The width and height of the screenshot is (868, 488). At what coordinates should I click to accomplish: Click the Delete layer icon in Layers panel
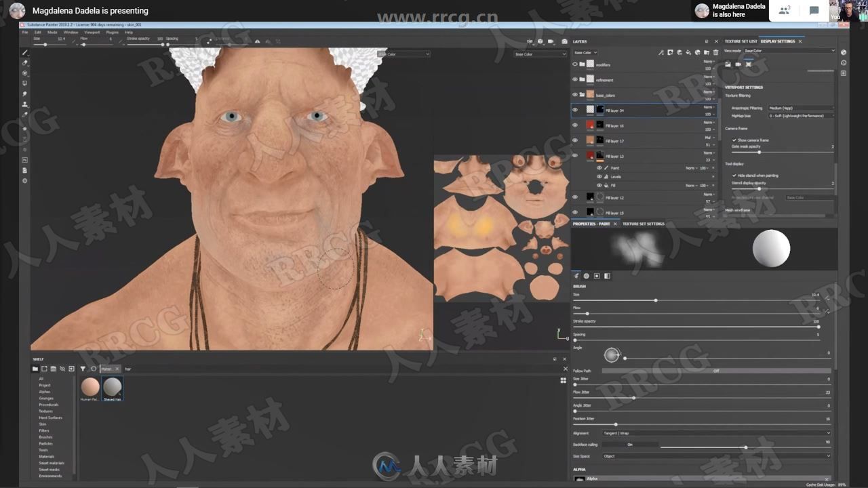coord(716,53)
